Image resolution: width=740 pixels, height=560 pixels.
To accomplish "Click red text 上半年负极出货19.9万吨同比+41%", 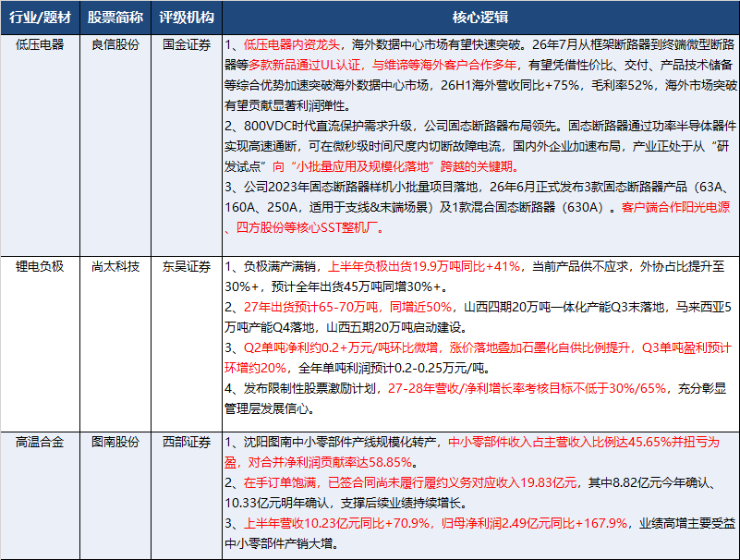I will click(424, 267).
